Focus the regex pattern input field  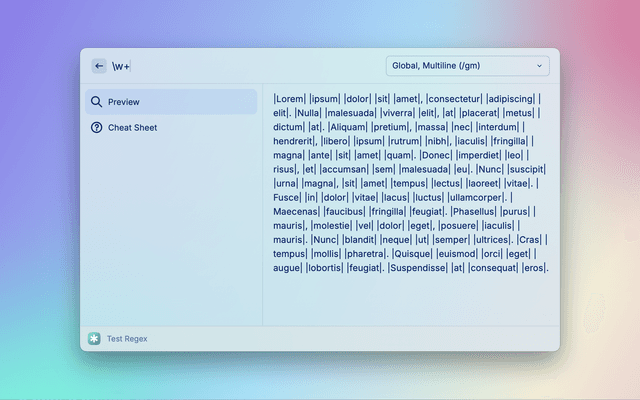click(250, 66)
